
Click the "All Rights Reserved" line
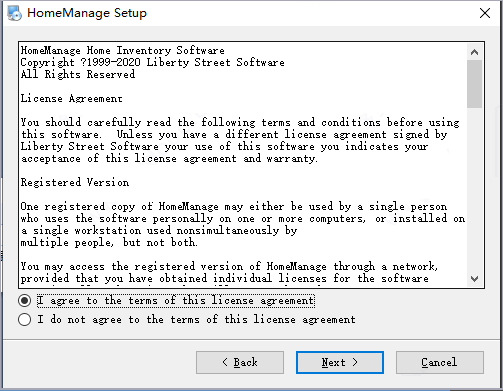pos(78,74)
